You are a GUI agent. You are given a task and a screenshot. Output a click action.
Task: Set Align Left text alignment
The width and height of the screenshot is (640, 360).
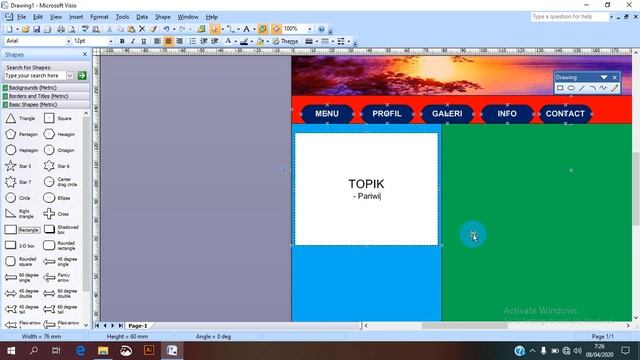coord(157,41)
